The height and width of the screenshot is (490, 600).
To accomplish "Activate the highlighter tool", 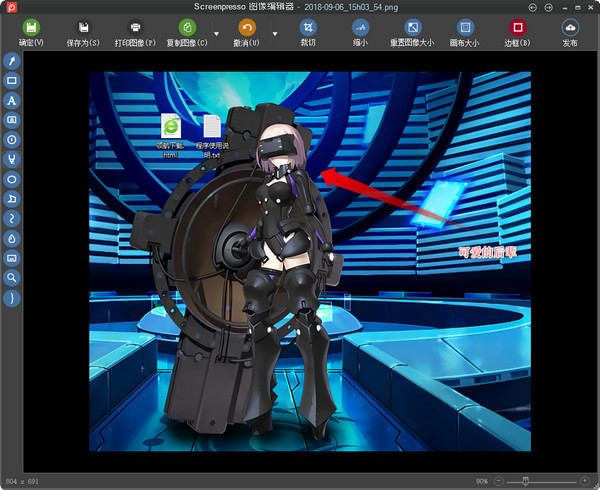I will tap(12, 159).
